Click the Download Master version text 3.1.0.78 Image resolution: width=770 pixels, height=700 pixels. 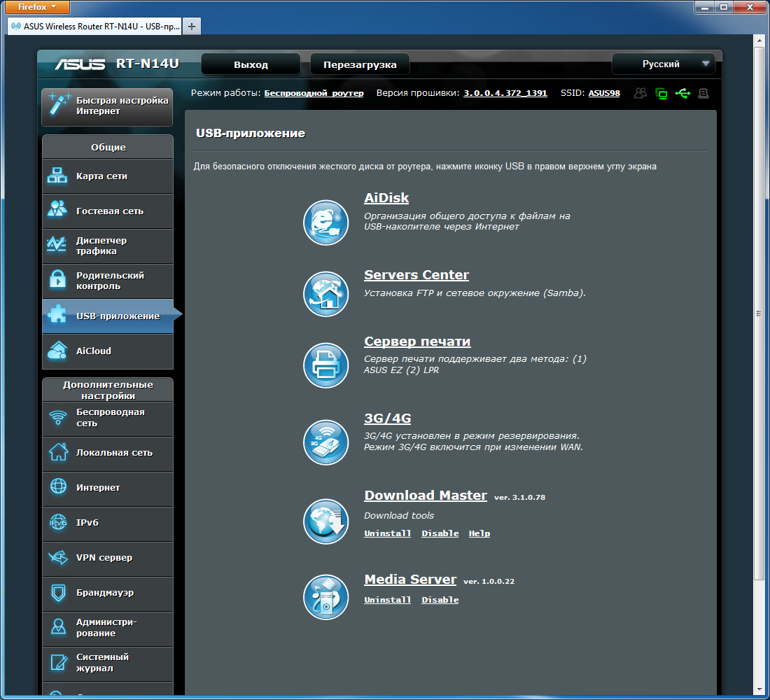(519, 497)
